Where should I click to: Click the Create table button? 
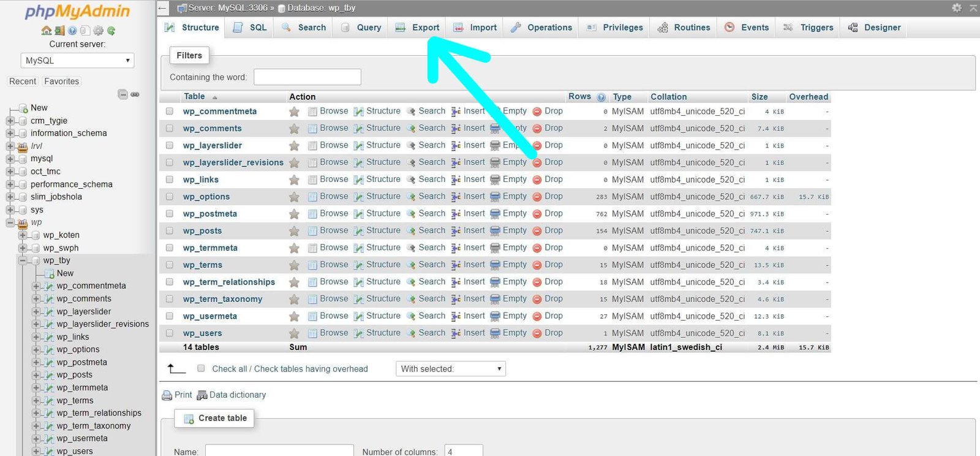pos(214,418)
